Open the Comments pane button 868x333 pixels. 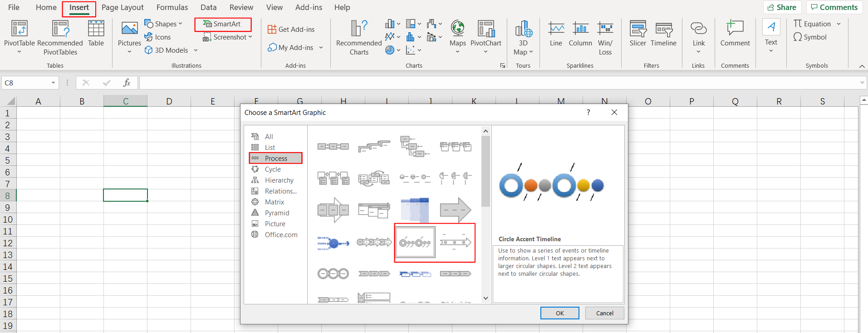[834, 7]
